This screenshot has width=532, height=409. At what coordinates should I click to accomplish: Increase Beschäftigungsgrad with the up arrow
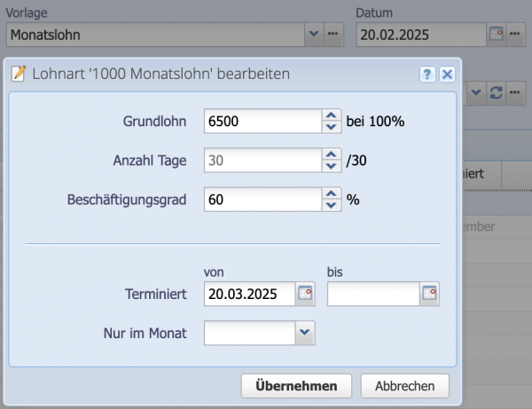331,193
